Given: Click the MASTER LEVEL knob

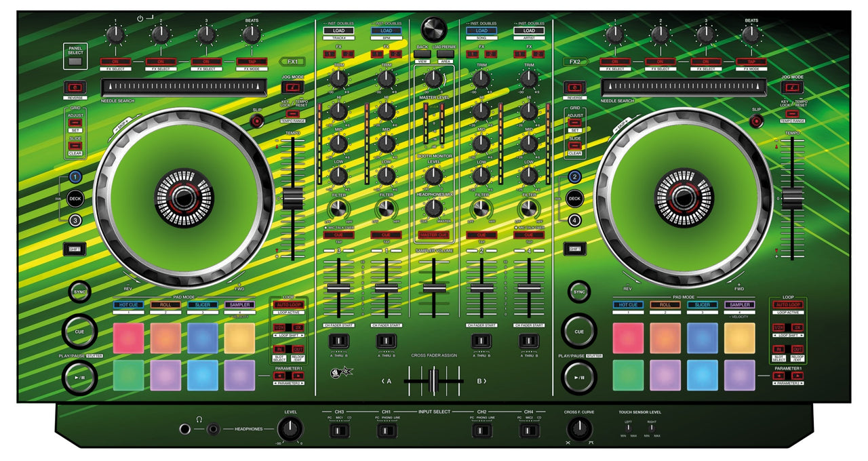Looking at the screenshot, I should point(433,79).
